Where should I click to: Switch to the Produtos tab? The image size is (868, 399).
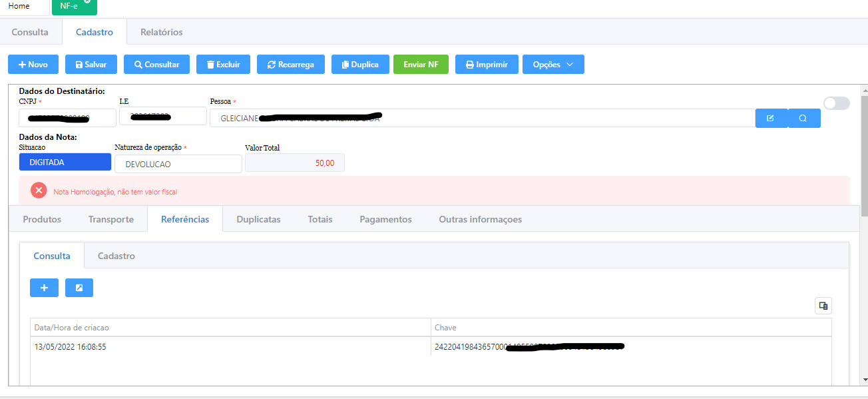pyautogui.click(x=42, y=219)
